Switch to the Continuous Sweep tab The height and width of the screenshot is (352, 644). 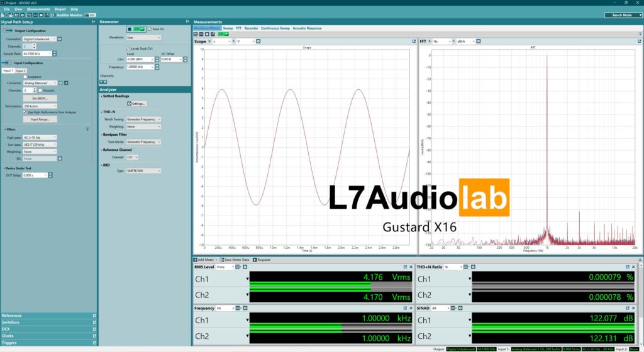point(275,28)
